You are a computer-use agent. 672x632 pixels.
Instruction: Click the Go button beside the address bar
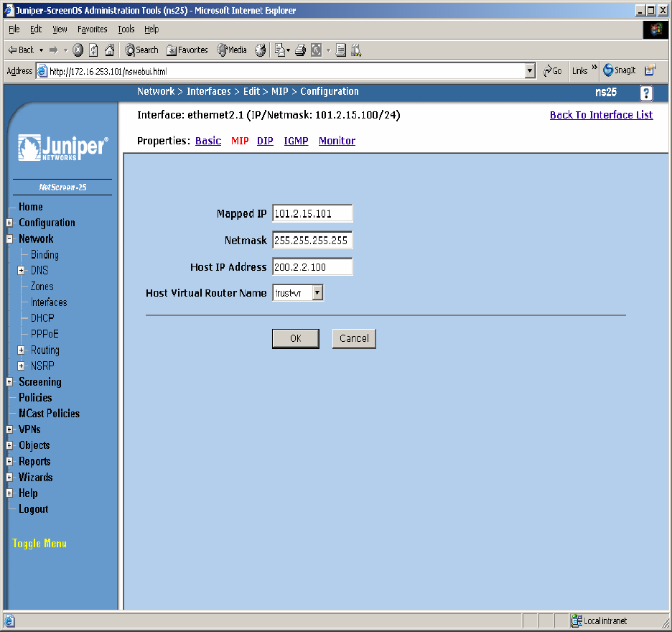552,71
